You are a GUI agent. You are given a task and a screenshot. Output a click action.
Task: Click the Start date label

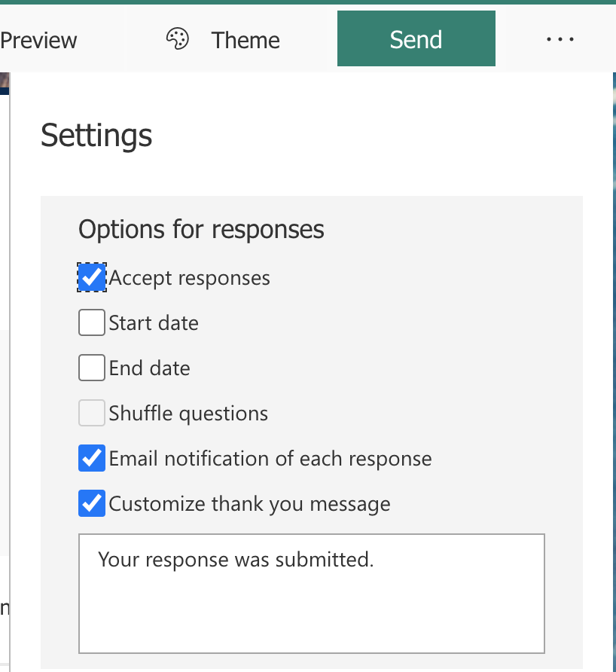(154, 322)
